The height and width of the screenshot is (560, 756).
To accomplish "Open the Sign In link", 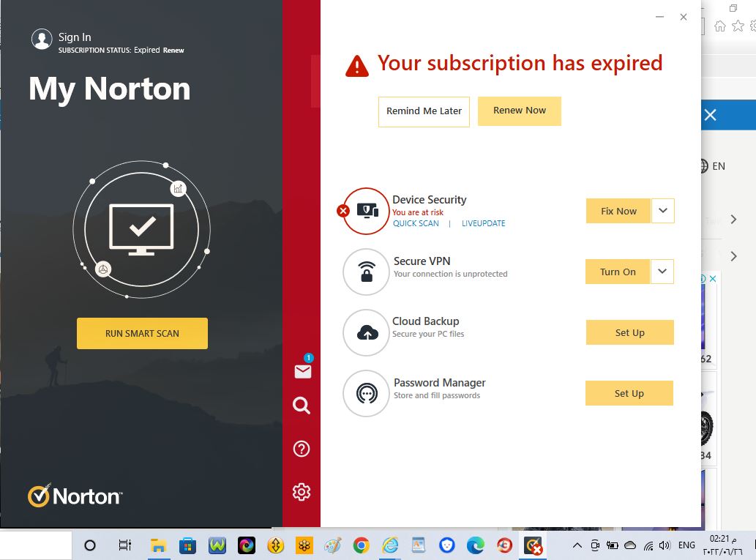I will click(75, 37).
